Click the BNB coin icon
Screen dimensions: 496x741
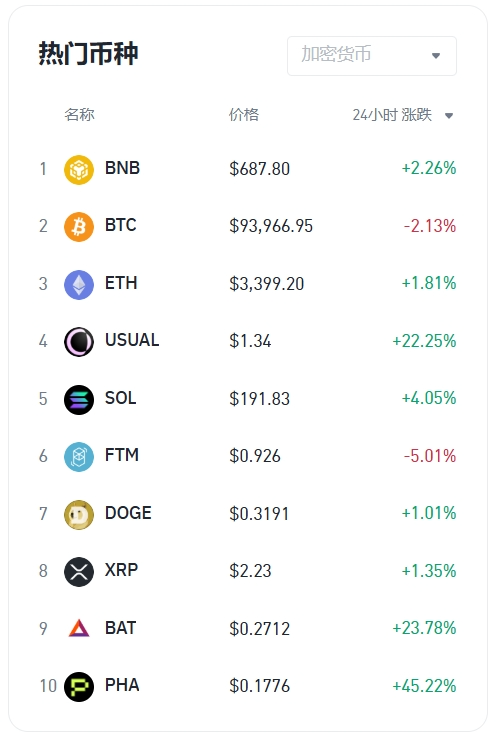pos(79,169)
